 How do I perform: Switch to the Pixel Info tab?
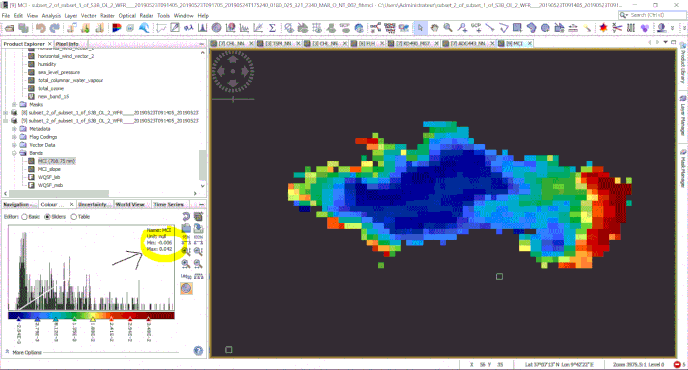pos(67,44)
